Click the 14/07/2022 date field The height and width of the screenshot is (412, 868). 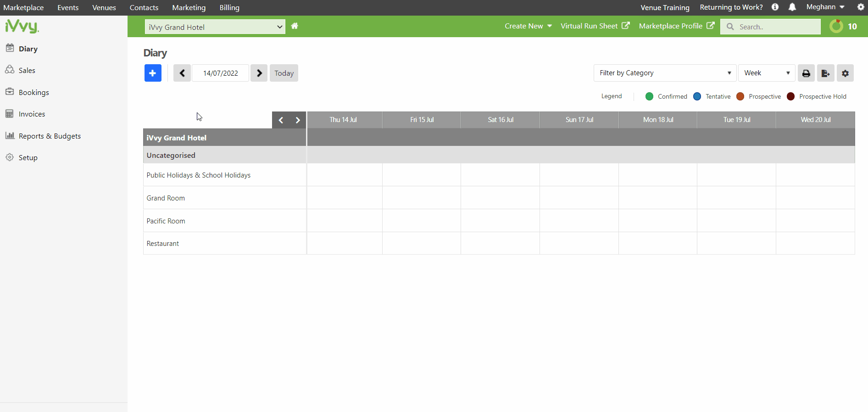coord(220,73)
